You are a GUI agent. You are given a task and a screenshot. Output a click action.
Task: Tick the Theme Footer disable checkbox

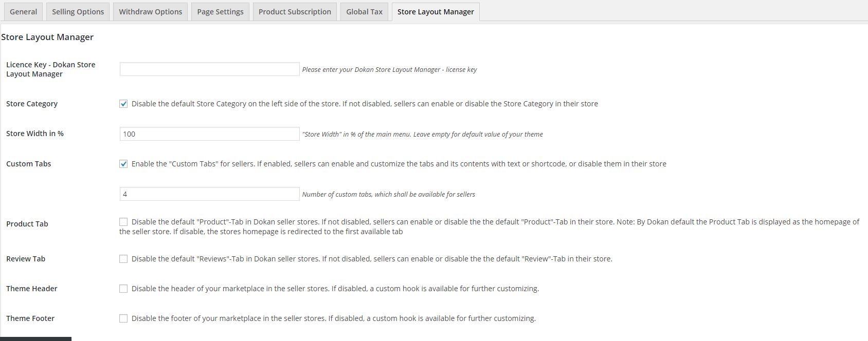click(x=123, y=318)
